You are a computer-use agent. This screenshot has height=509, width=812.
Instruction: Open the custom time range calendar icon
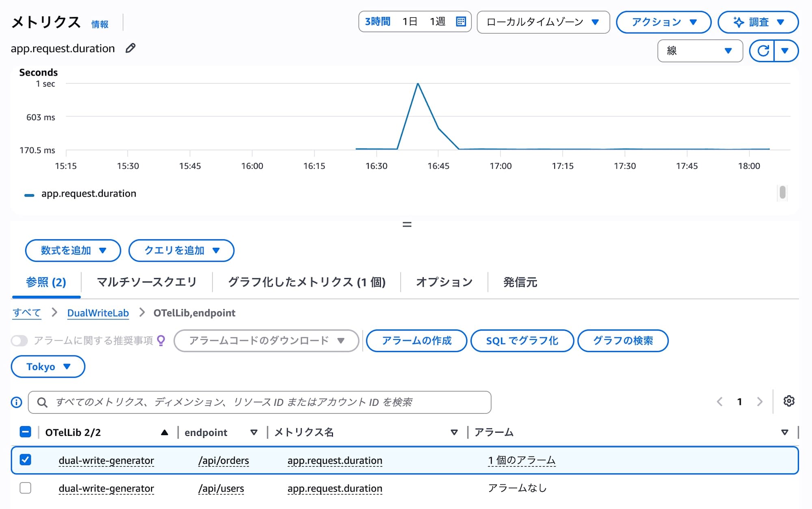tap(461, 22)
